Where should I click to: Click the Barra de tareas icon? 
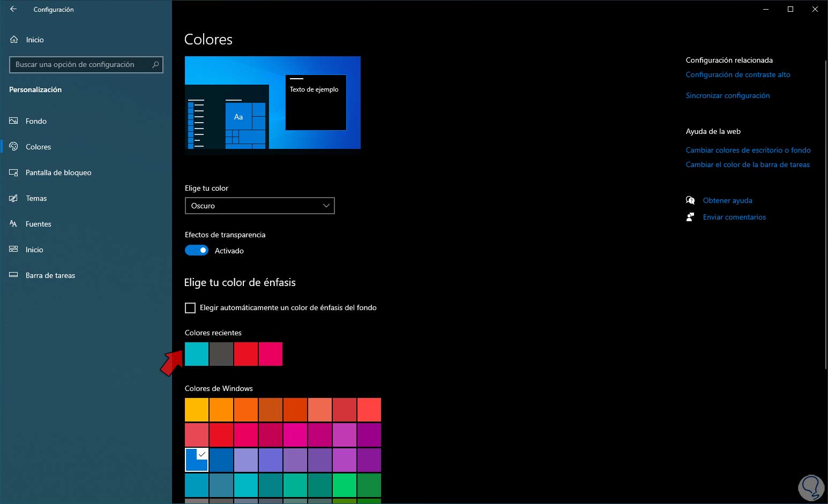pyautogui.click(x=14, y=275)
